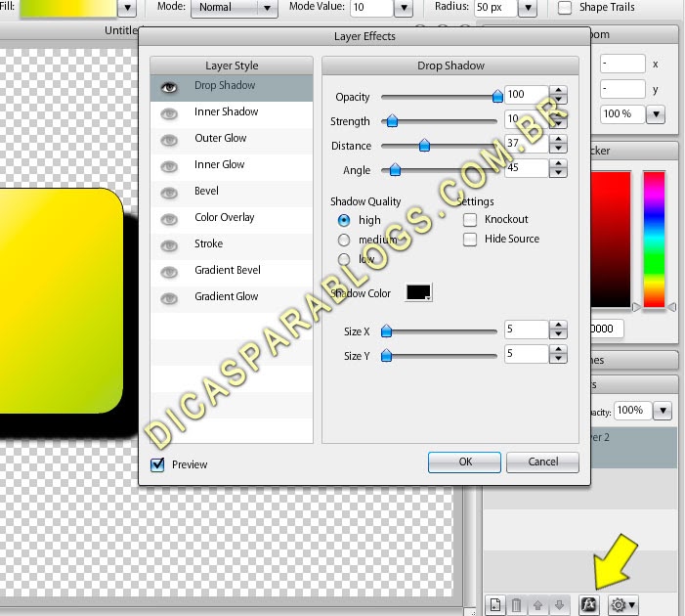Open the Fill gradient dropdown
The image size is (685, 616).
128,8
